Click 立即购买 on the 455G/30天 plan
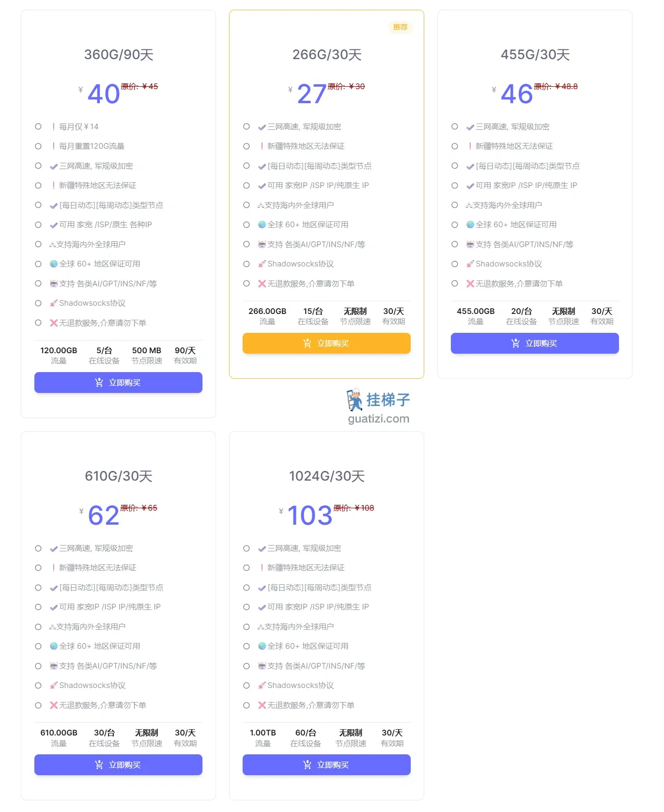 coord(534,343)
